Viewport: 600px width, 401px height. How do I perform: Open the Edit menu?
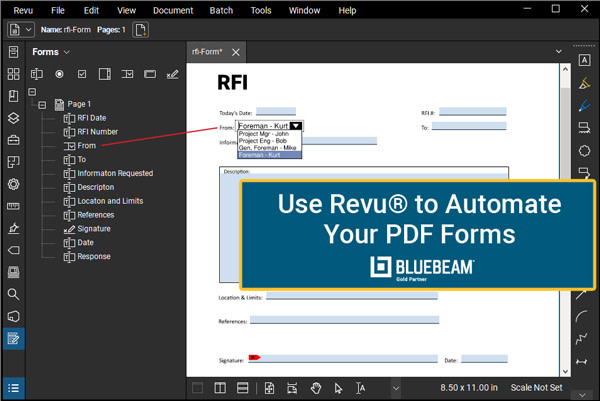tap(91, 10)
